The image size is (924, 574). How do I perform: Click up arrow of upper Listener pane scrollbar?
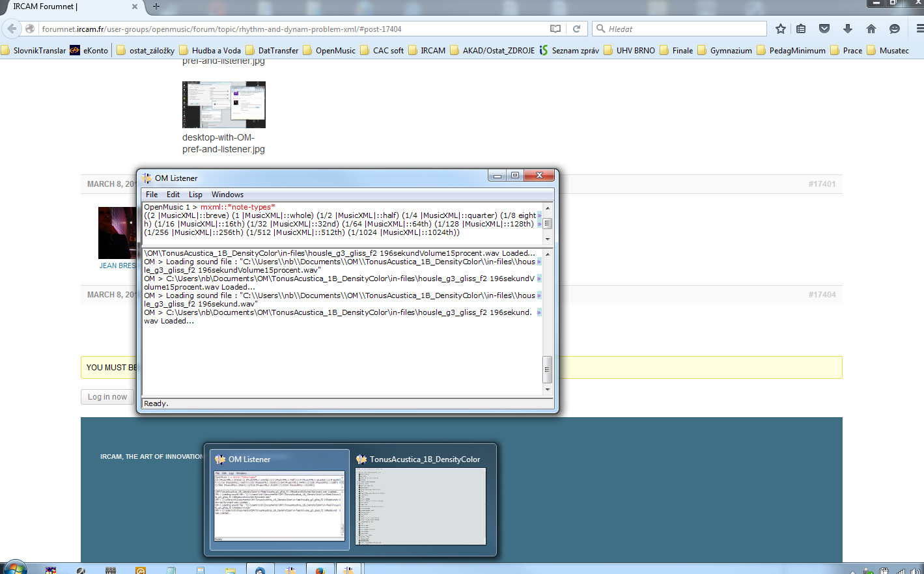[x=548, y=208]
